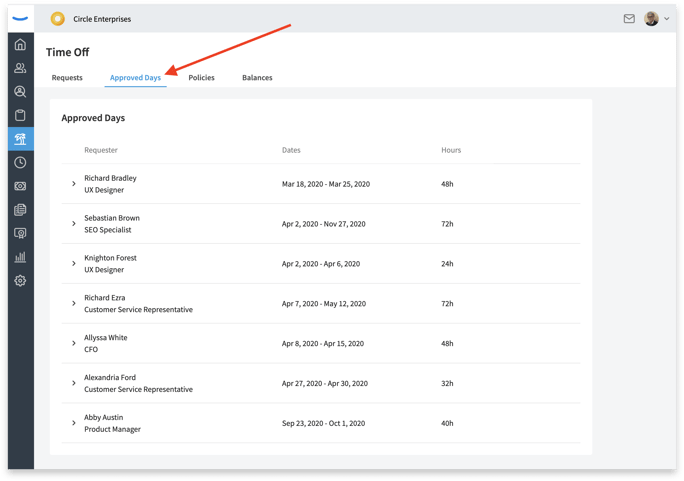Expand Knighton Forest's row

coord(74,263)
